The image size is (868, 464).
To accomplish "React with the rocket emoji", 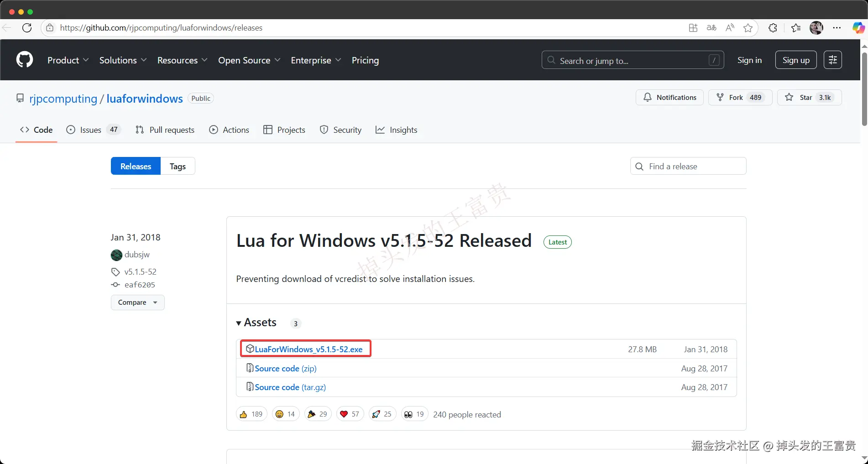I will tap(382, 414).
